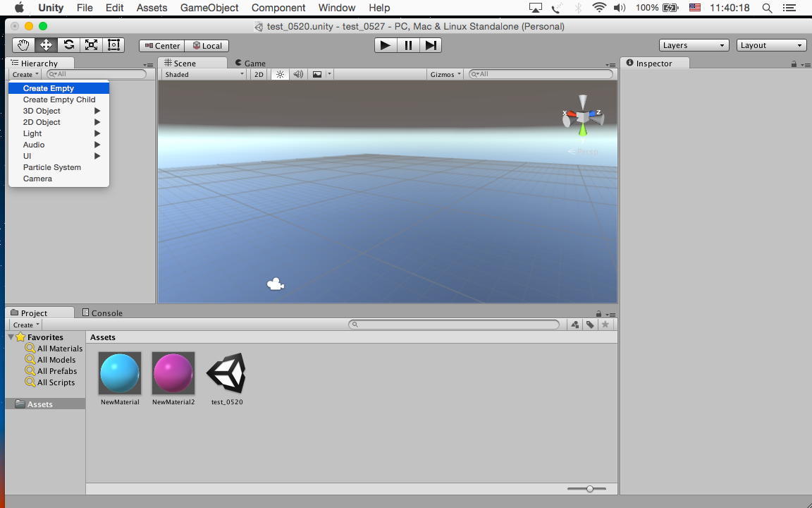The width and height of the screenshot is (812, 508).
Task: Open the Layout dropdown
Action: click(x=771, y=45)
